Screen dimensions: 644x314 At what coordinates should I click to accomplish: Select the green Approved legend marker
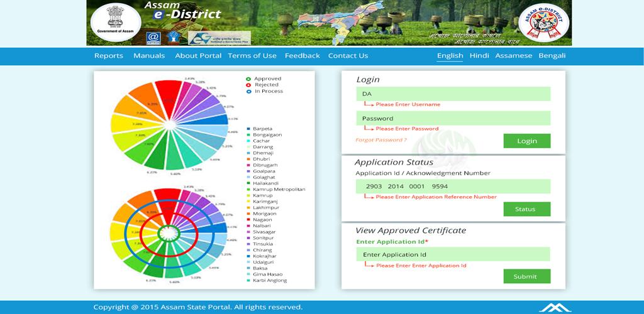[248, 78]
